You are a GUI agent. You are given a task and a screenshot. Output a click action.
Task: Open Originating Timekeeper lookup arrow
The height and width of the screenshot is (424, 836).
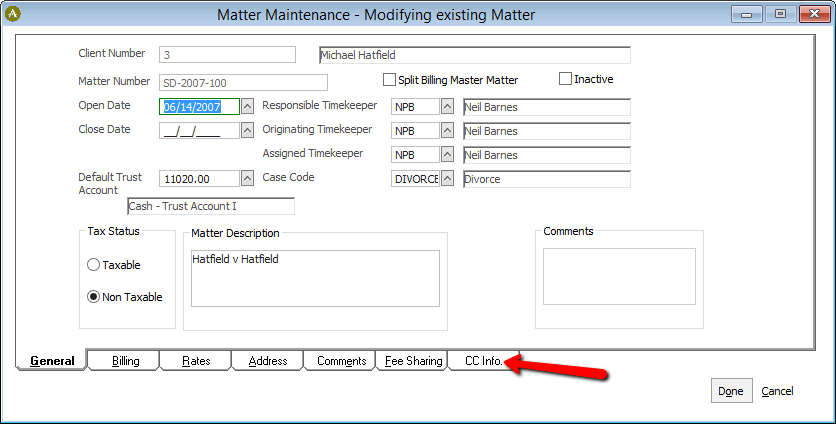coord(447,130)
